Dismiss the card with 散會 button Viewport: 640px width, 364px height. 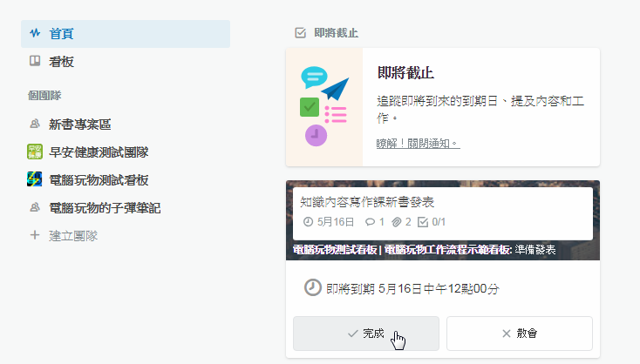520,334
